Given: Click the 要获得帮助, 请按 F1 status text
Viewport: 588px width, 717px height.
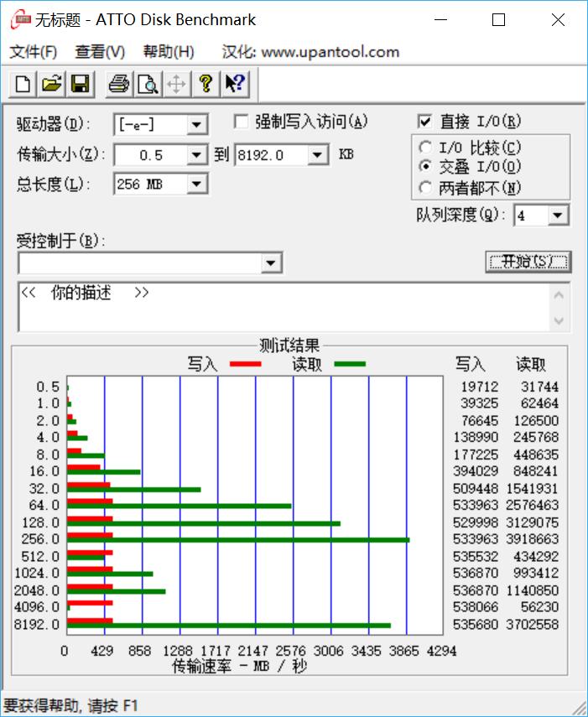Looking at the screenshot, I should (70, 705).
